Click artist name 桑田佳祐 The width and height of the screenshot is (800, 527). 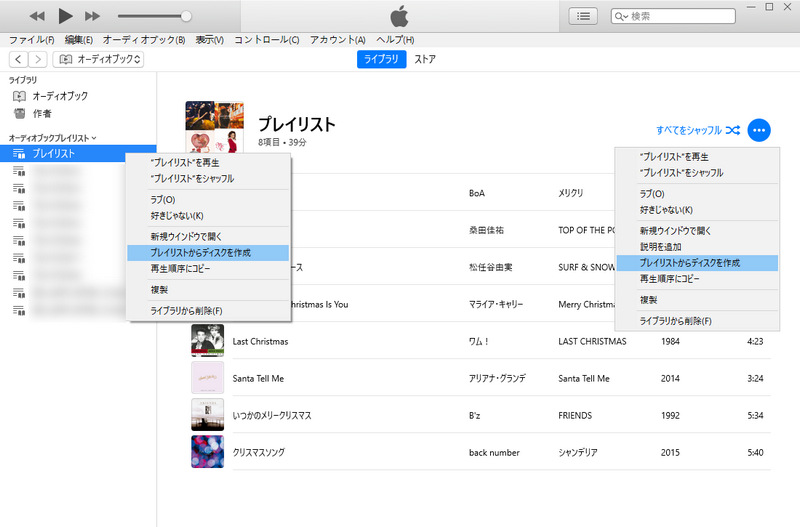(x=486, y=230)
